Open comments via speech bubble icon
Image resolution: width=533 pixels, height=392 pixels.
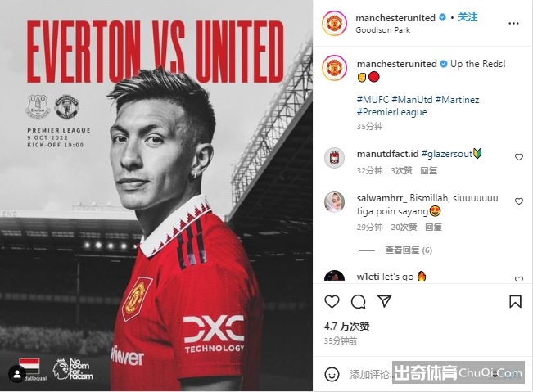(358, 301)
